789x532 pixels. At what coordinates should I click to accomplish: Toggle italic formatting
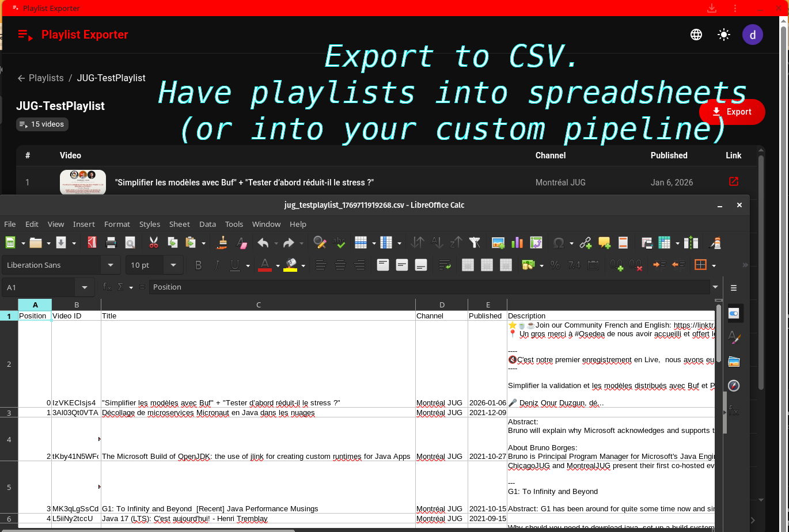point(217,265)
